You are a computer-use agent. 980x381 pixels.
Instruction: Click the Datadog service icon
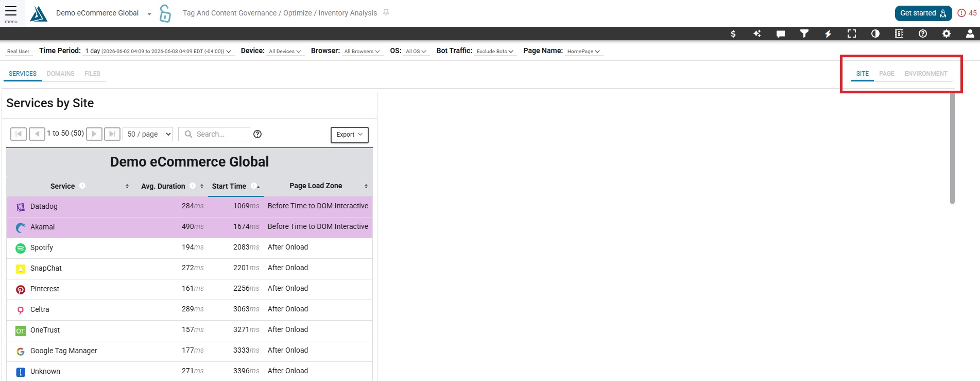(x=21, y=207)
